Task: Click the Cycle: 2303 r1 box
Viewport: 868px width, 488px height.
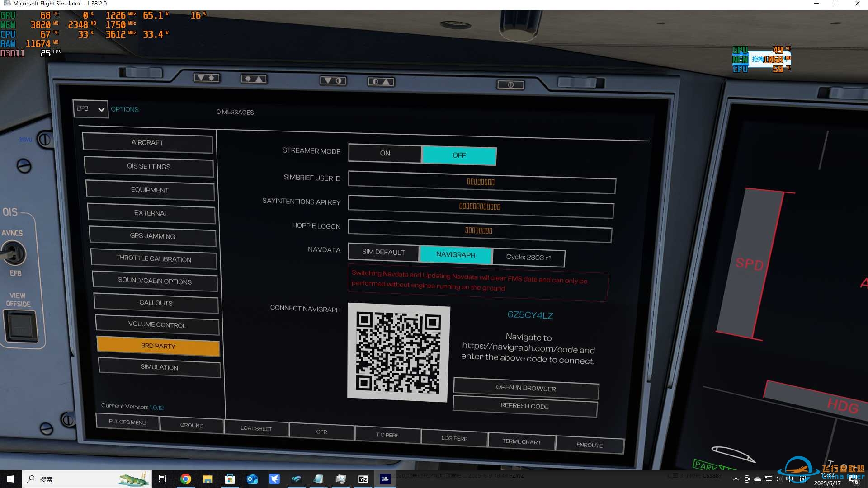Action: pos(528,258)
